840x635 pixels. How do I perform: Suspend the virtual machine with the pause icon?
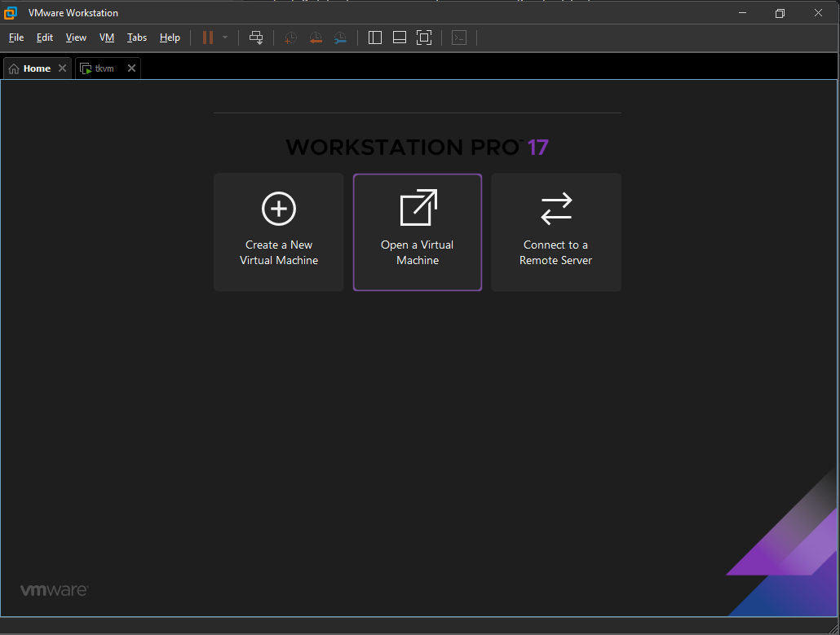click(208, 37)
